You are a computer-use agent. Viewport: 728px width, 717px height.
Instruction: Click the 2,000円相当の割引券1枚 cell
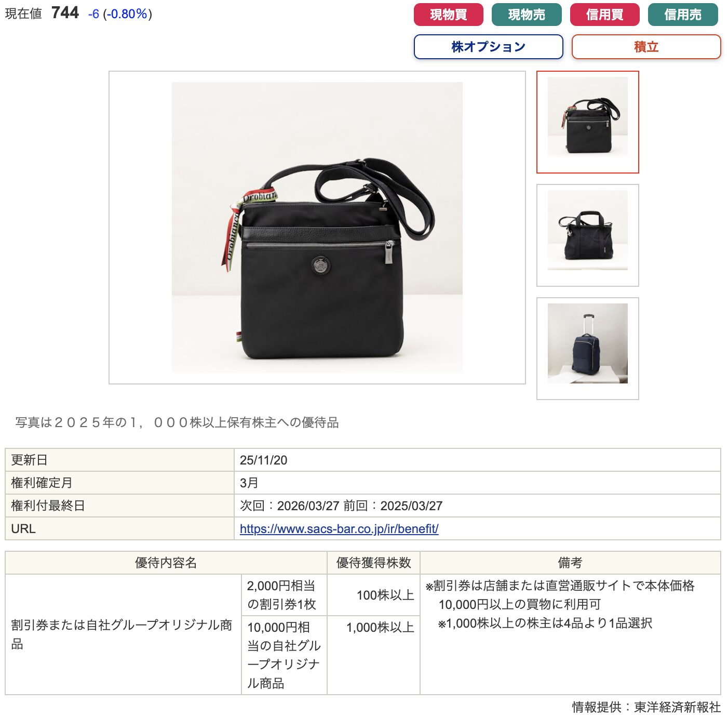pos(284,595)
